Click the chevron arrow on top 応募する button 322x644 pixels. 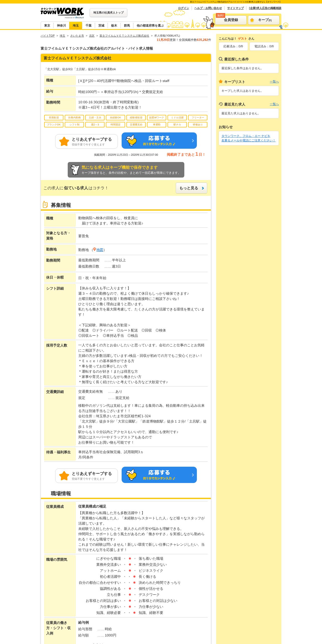193,141
